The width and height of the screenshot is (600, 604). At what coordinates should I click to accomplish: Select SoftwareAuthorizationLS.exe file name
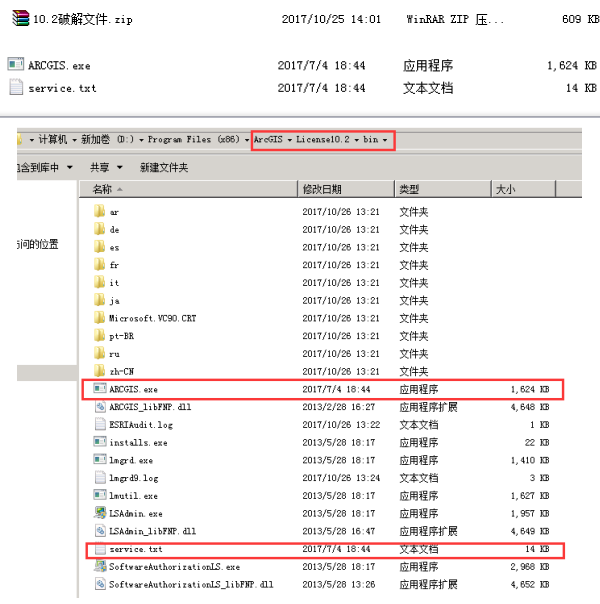pos(174,566)
